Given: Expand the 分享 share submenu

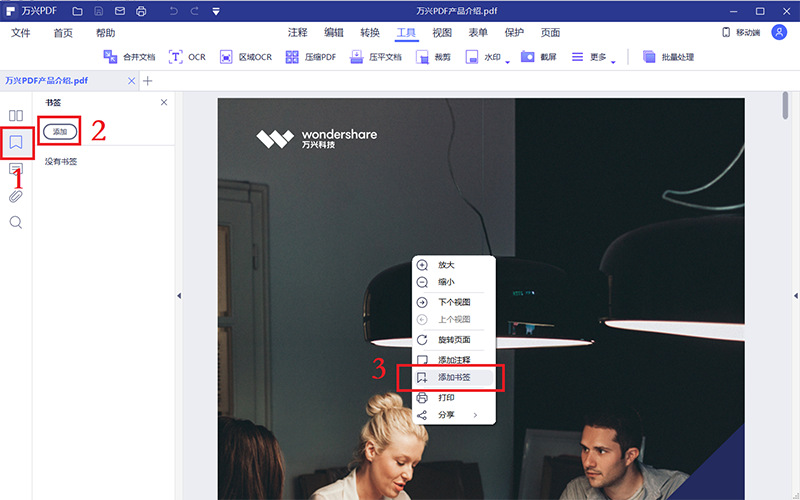Looking at the screenshot, I should pos(454,415).
